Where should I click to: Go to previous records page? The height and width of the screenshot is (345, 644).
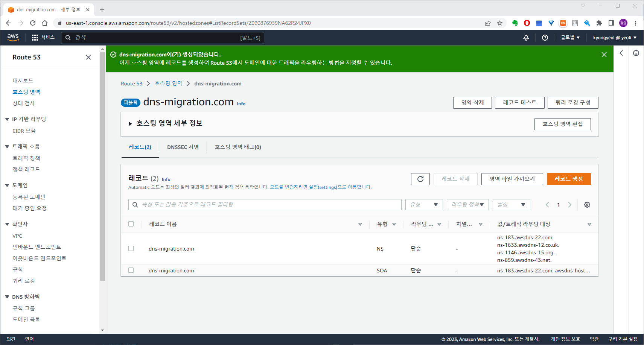click(x=548, y=205)
